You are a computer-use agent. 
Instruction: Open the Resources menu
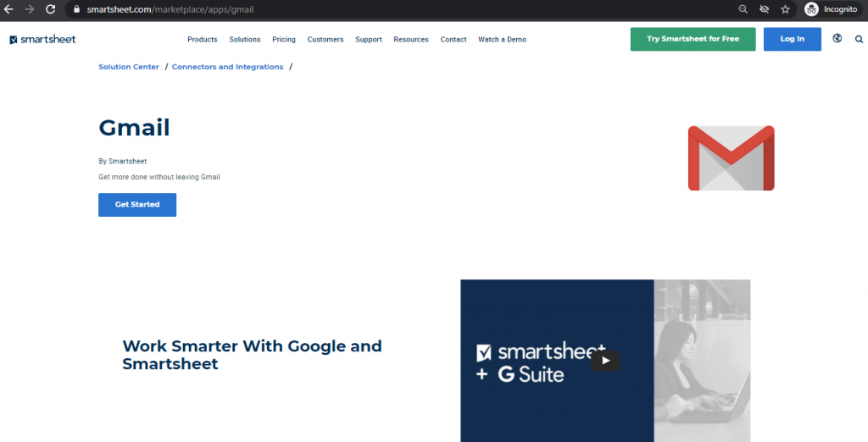tap(411, 39)
